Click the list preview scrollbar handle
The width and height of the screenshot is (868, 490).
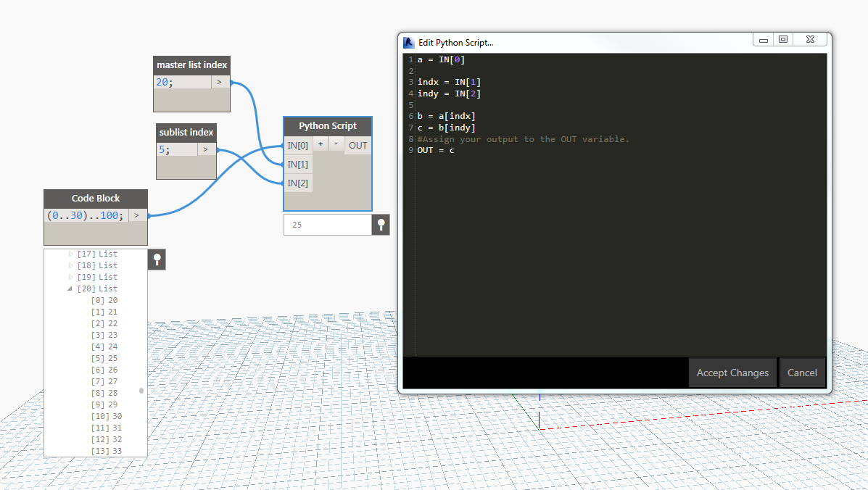[141, 391]
